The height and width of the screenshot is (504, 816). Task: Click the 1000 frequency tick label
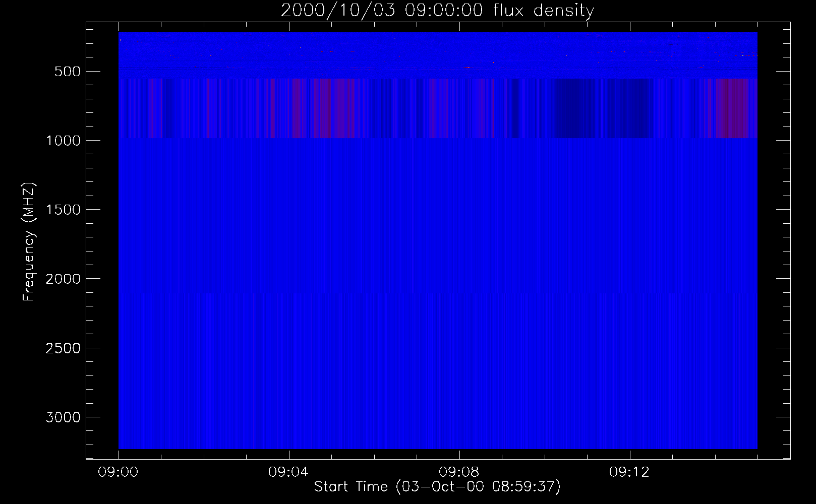[x=63, y=141]
